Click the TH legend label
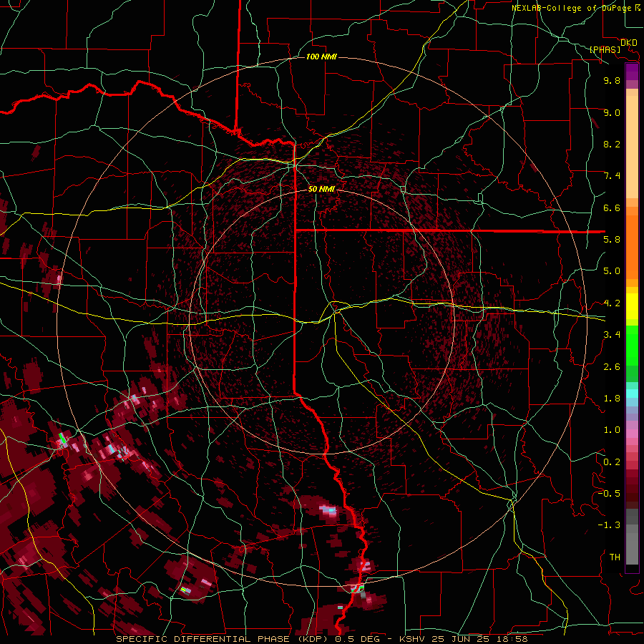The height and width of the screenshot is (644, 644). point(615,557)
